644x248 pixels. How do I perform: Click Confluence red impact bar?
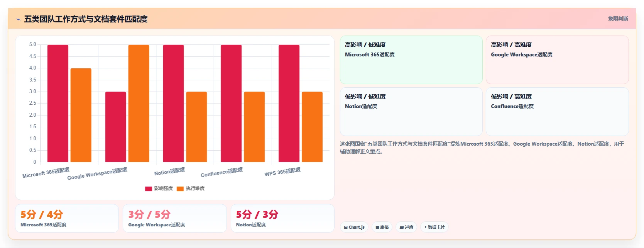pyautogui.click(x=232, y=103)
